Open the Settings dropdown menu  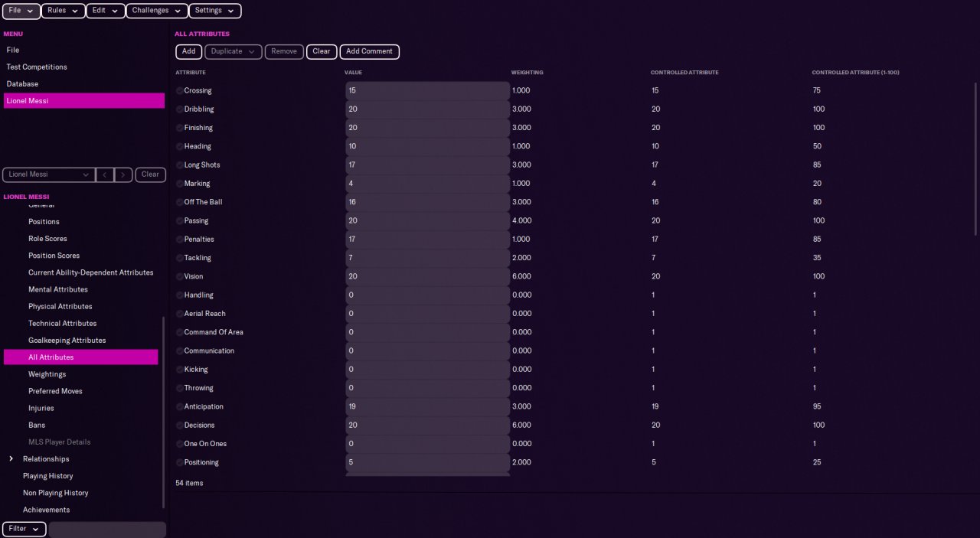tap(215, 11)
